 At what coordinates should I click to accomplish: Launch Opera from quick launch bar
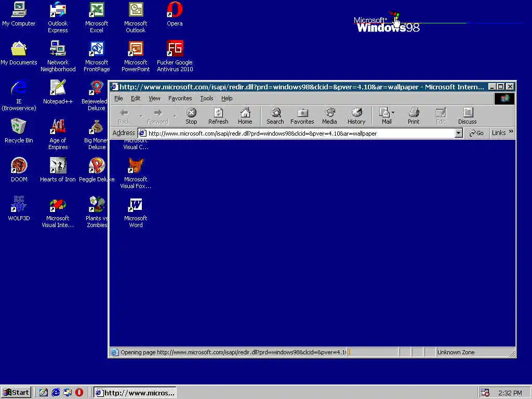pyautogui.click(x=79, y=393)
